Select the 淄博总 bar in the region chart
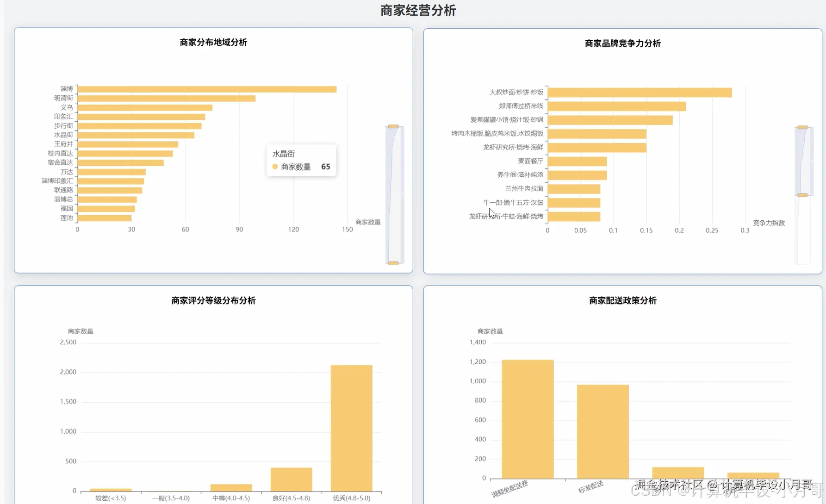This screenshot has height=504, width=826. (107, 199)
